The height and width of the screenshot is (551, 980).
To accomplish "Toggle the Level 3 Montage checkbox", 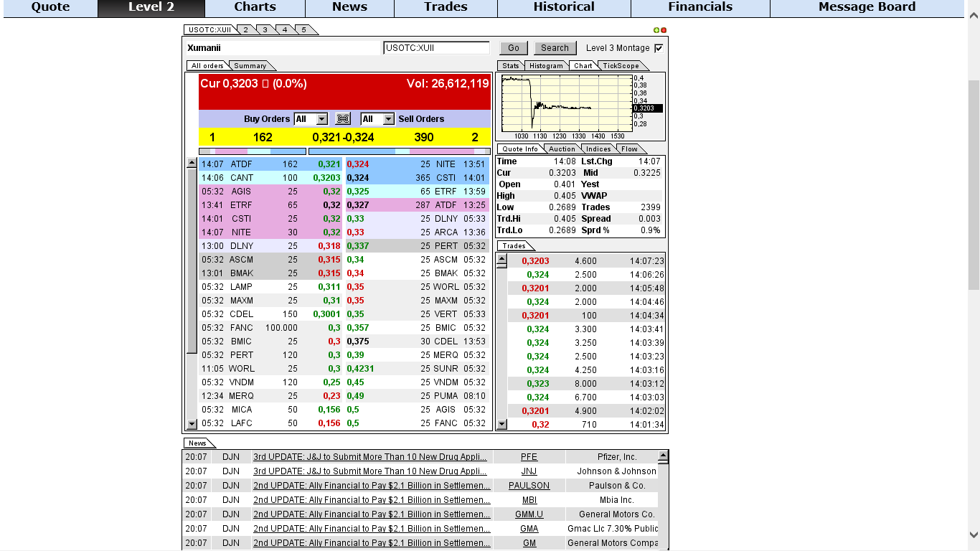I will (659, 48).
